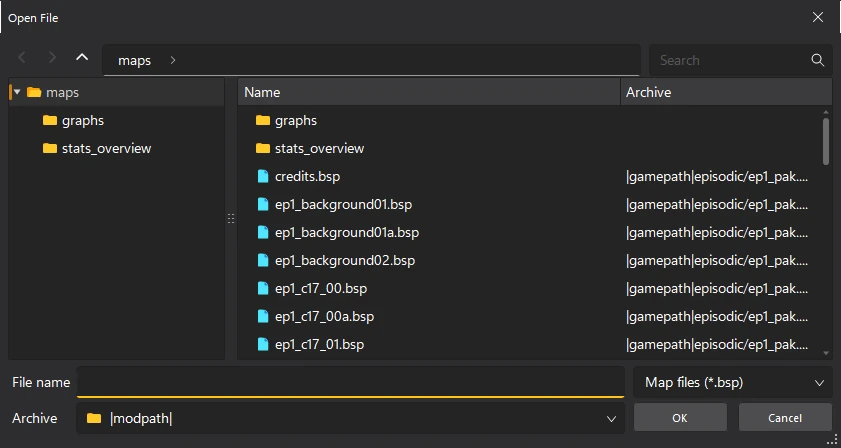Click maps breadcrumb segment
This screenshot has height=448, width=841.
[x=135, y=60]
